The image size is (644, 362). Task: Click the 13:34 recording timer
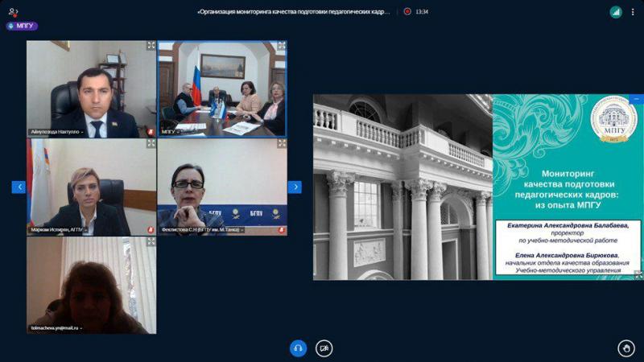pyautogui.click(x=422, y=12)
